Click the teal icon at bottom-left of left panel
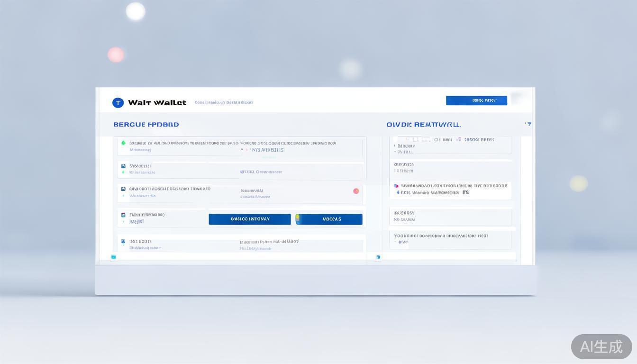 [x=113, y=257]
